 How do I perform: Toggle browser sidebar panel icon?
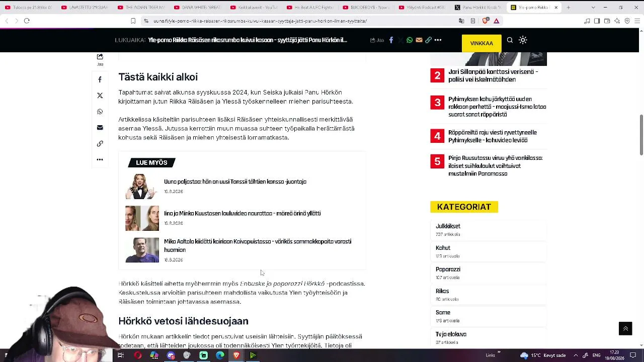pos(597,21)
